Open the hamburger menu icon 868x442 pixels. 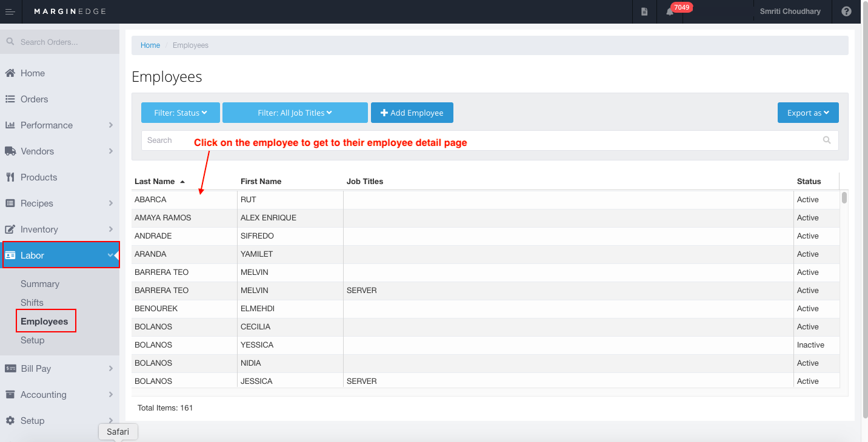point(10,12)
